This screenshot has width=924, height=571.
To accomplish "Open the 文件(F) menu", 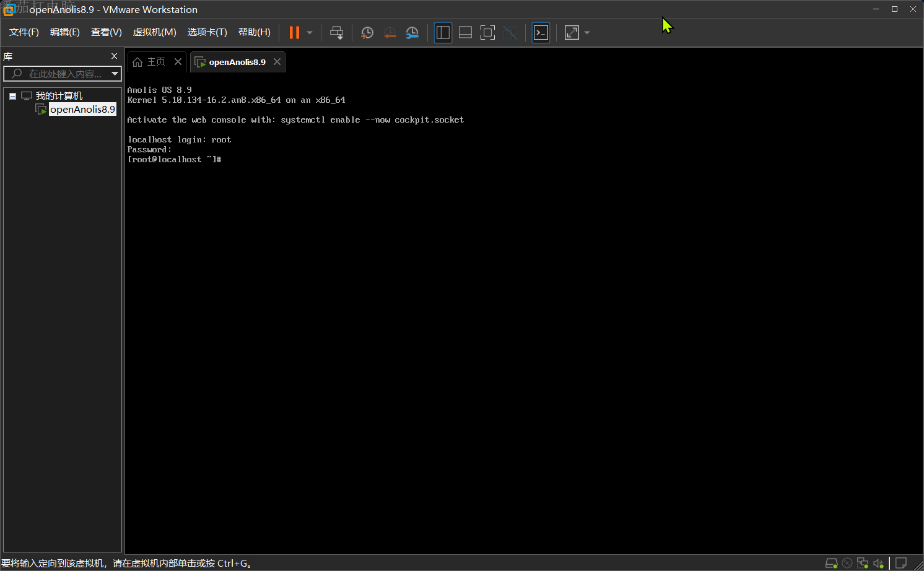I will click(24, 32).
